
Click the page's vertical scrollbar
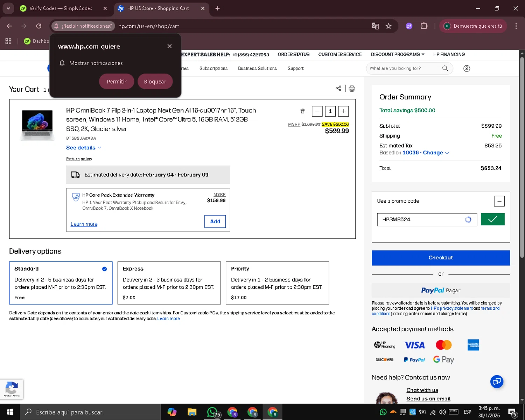(522, 157)
